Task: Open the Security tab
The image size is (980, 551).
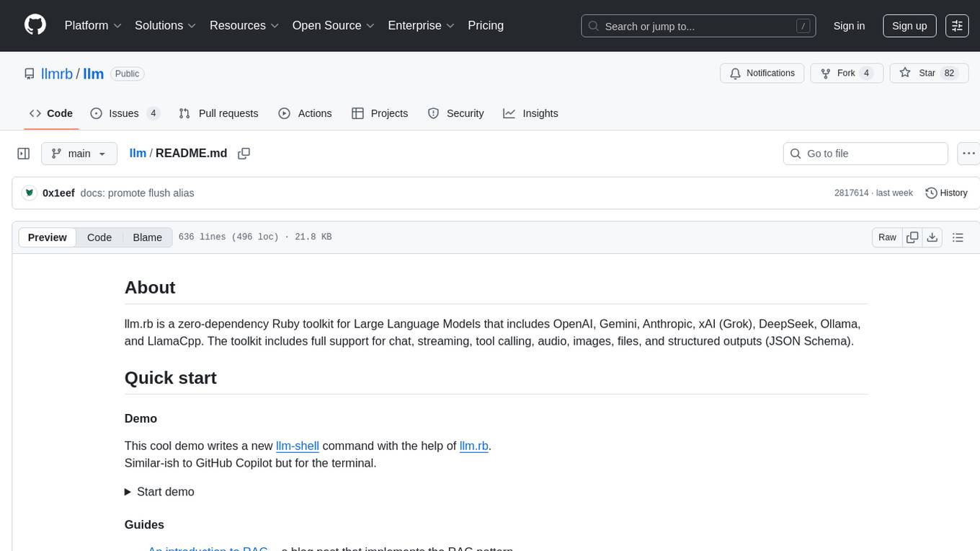Action: tap(455, 113)
